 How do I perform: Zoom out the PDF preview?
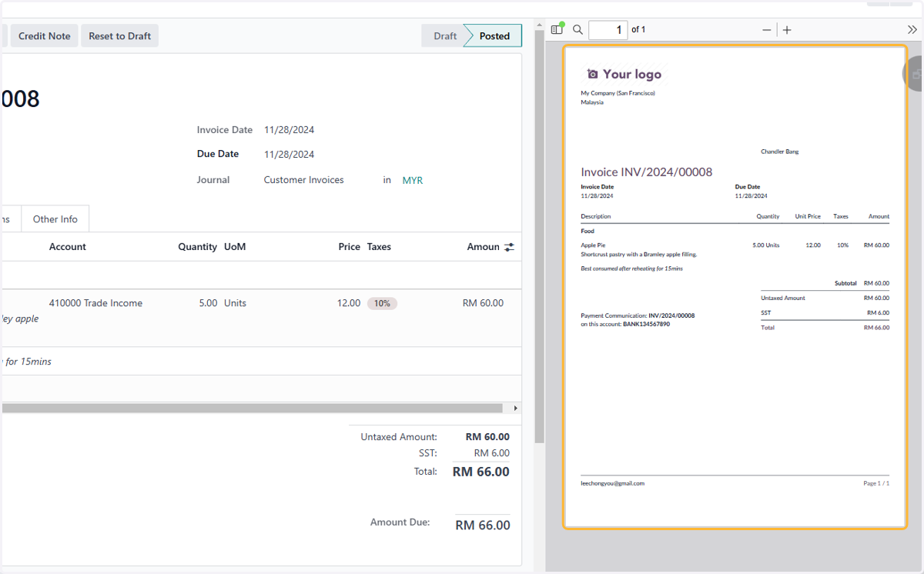767,30
